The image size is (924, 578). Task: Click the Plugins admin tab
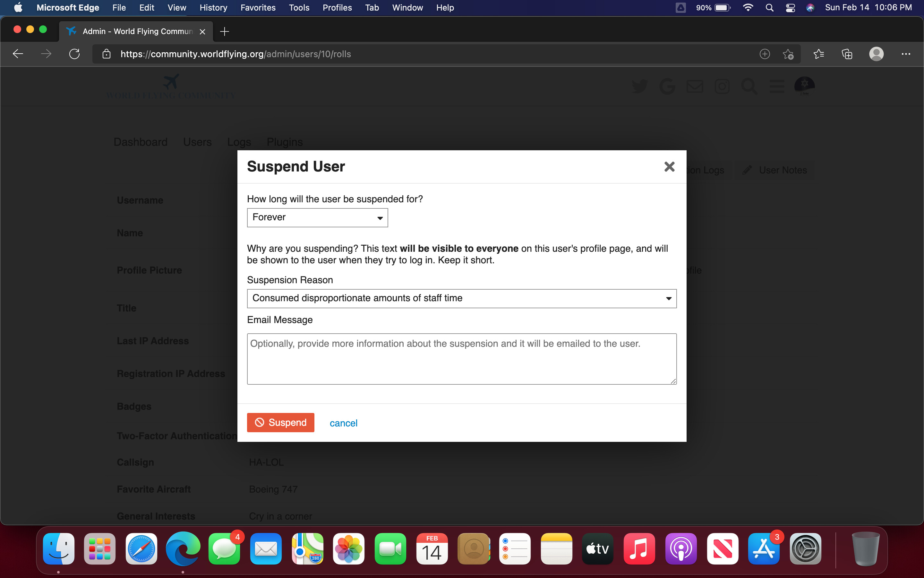[x=285, y=142]
